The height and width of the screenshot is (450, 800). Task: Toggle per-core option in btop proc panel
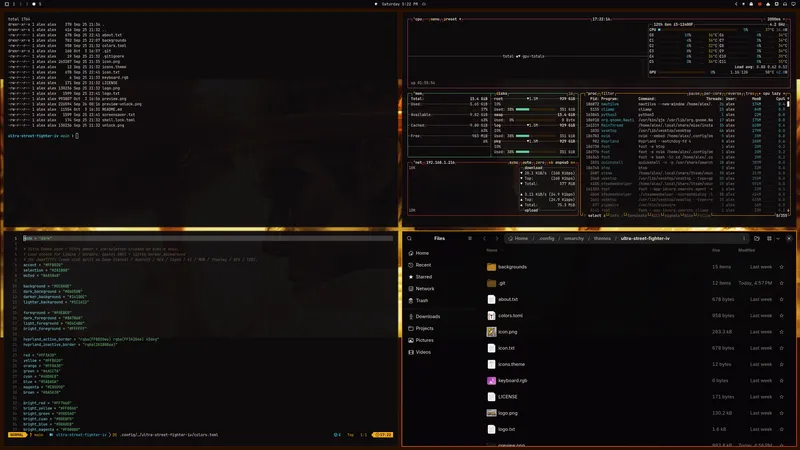point(712,93)
